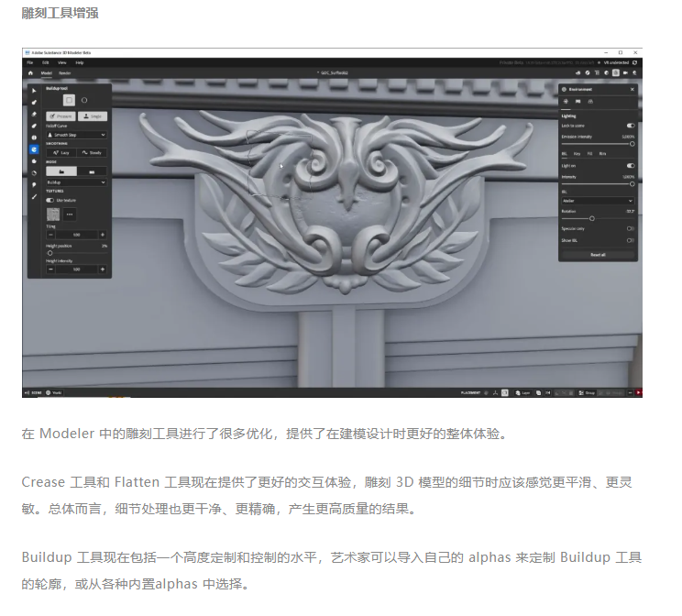This screenshot has height=616, width=682.
Task: Open the IBL Atelier dropdown
Action: 598,201
